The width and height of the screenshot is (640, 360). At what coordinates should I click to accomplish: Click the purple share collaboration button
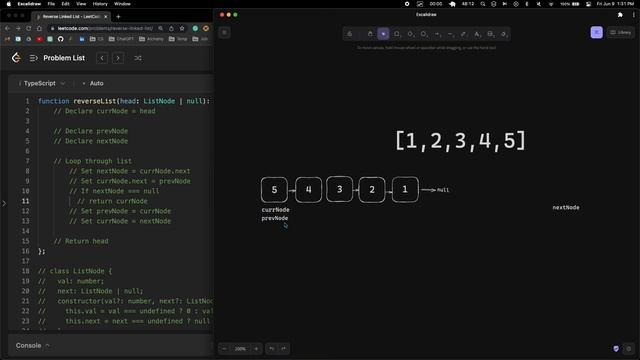(596, 33)
